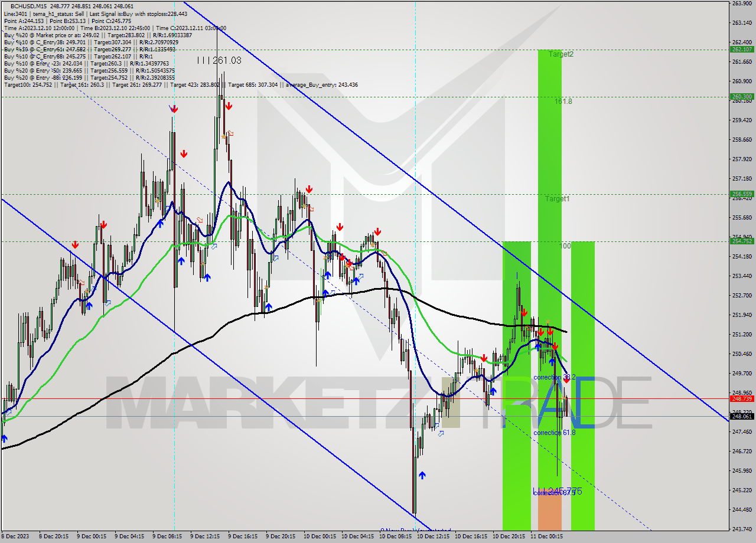Select the 262.107 green price tag
The image size is (756, 543).
[x=741, y=50]
